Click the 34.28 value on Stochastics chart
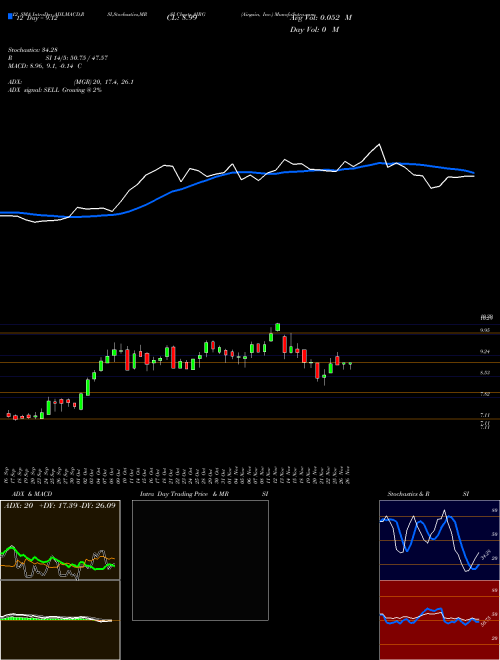This screenshot has height=660, width=500. coord(486,555)
